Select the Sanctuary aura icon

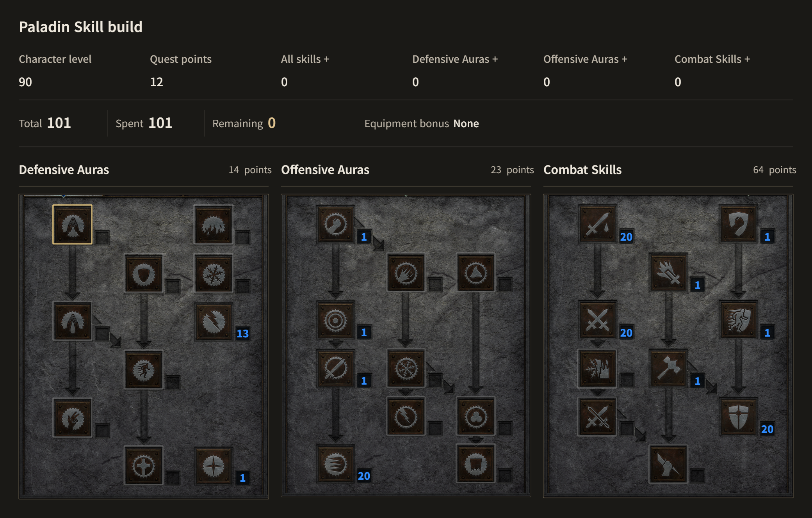[476, 416]
